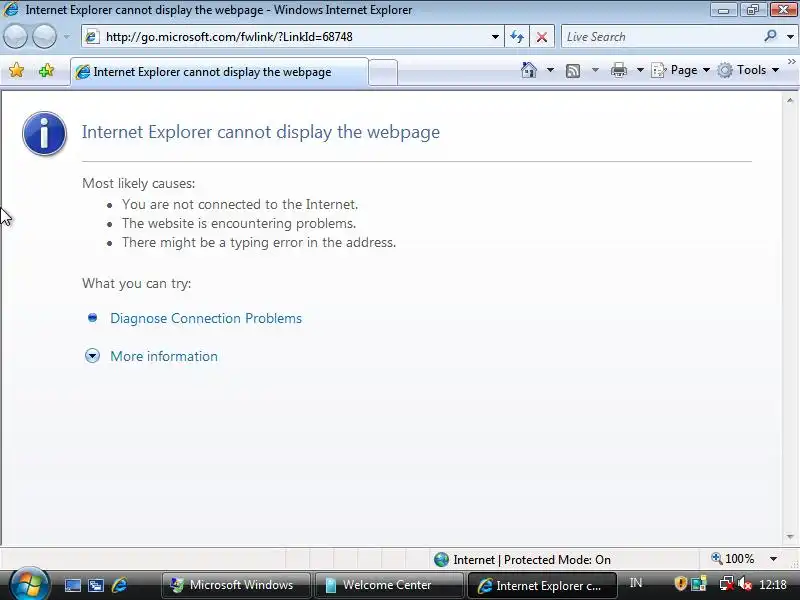
Task: Open the Favorites Center star icon
Action: point(16,70)
